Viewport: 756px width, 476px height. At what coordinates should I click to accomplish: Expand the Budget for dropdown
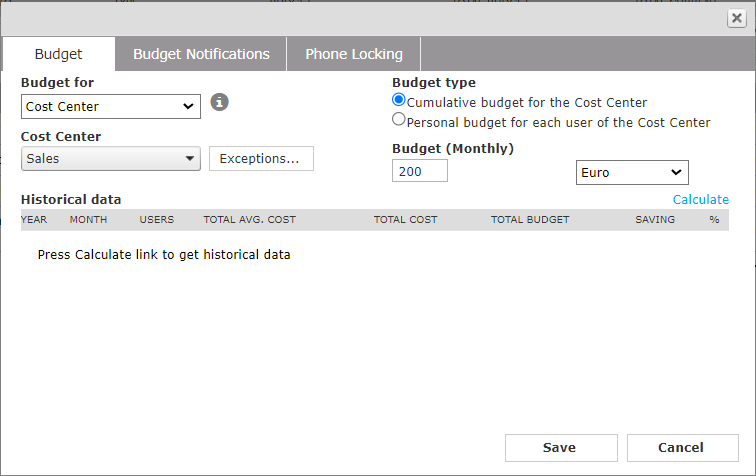click(x=110, y=106)
